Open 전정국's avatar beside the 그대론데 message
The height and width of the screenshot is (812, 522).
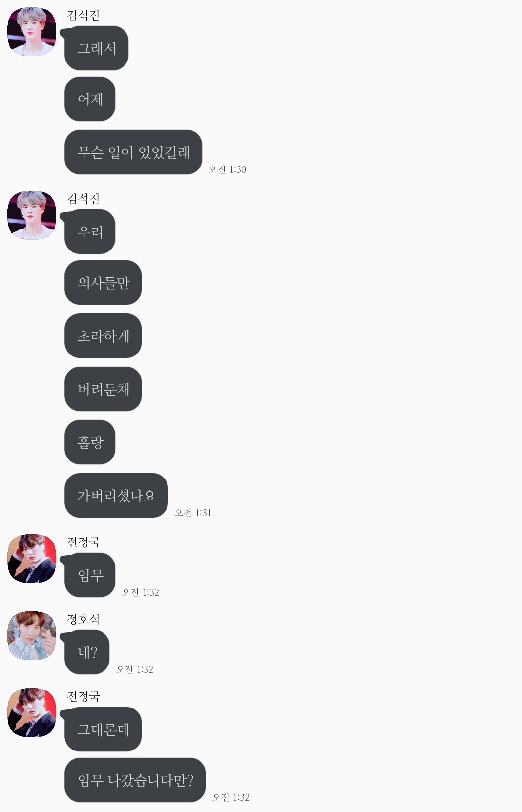click(32, 713)
